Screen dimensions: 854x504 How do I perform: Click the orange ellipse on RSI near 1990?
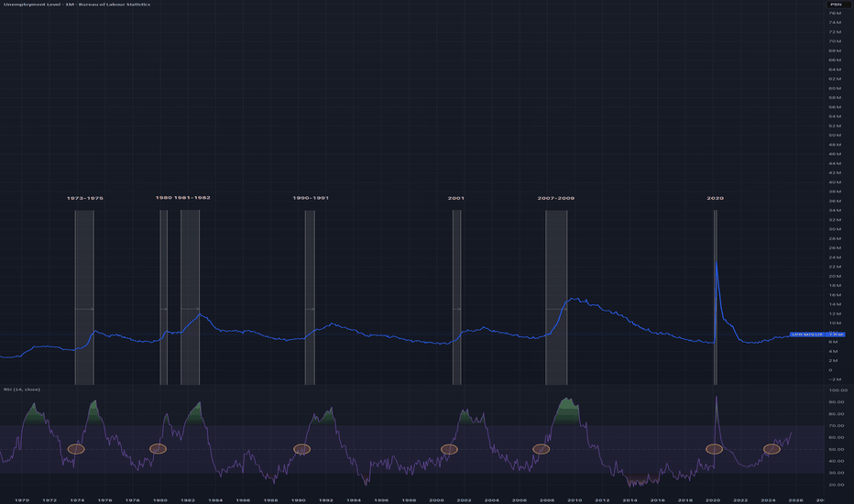pos(301,449)
